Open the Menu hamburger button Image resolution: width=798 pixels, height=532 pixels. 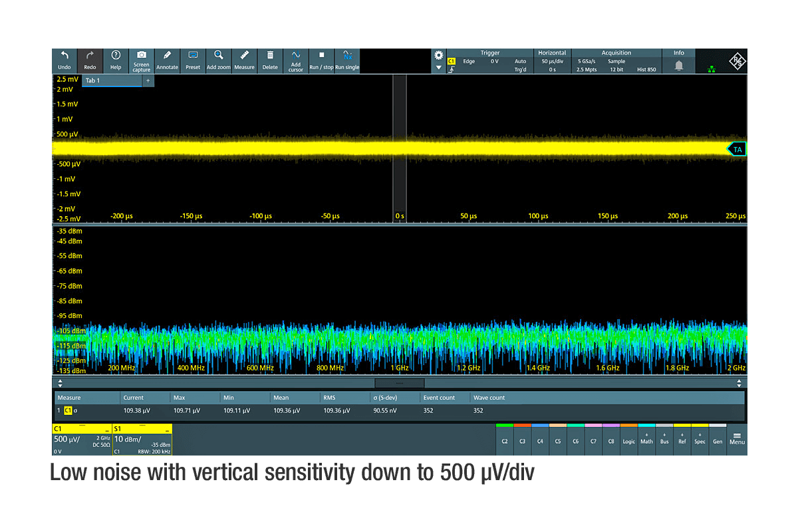pyautogui.click(x=737, y=439)
